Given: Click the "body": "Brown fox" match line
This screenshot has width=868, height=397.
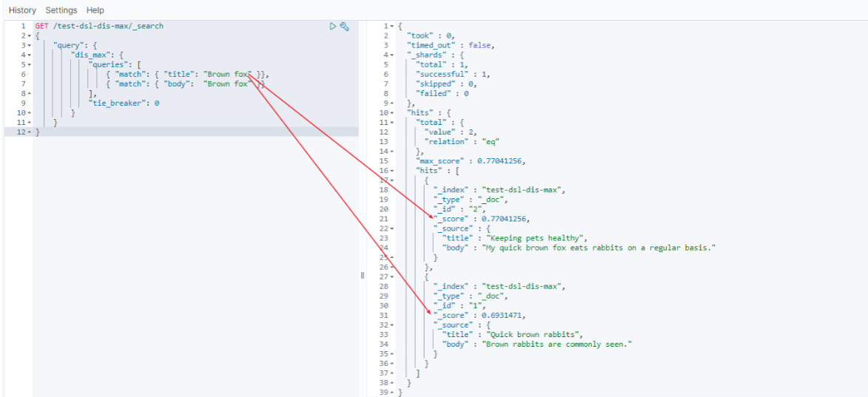Looking at the screenshot, I should pyautogui.click(x=186, y=84).
